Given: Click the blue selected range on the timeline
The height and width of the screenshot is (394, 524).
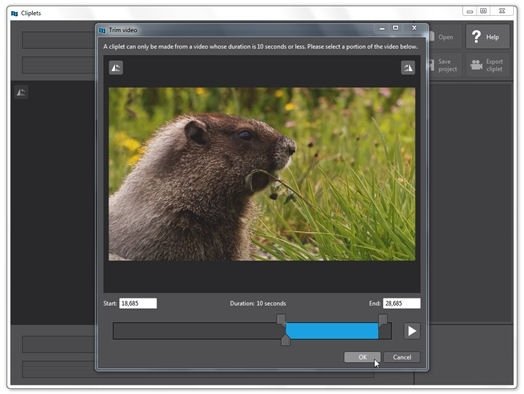Looking at the screenshot, I should tap(332, 331).
